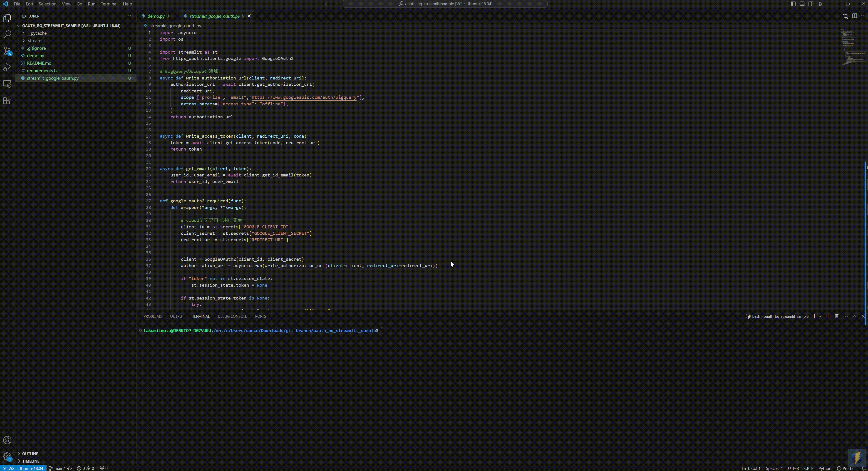
Task: Toggle the bottom panel layout button
Action: 802,4
